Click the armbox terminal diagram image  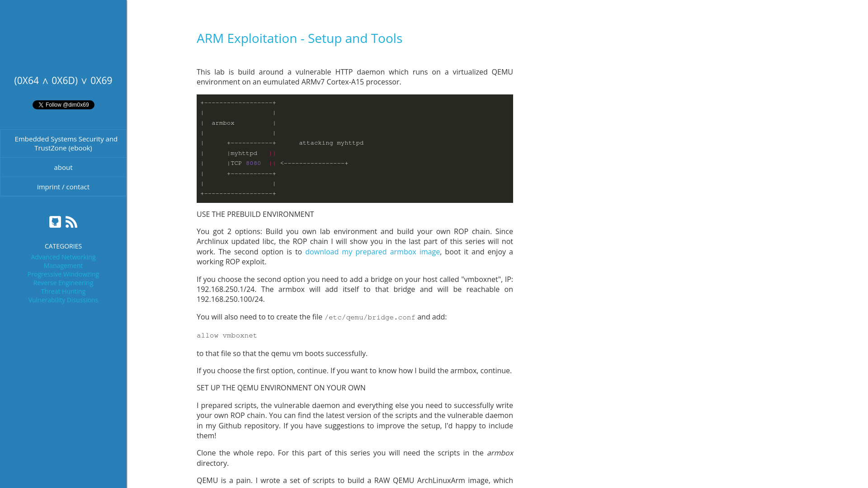[x=355, y=148]
